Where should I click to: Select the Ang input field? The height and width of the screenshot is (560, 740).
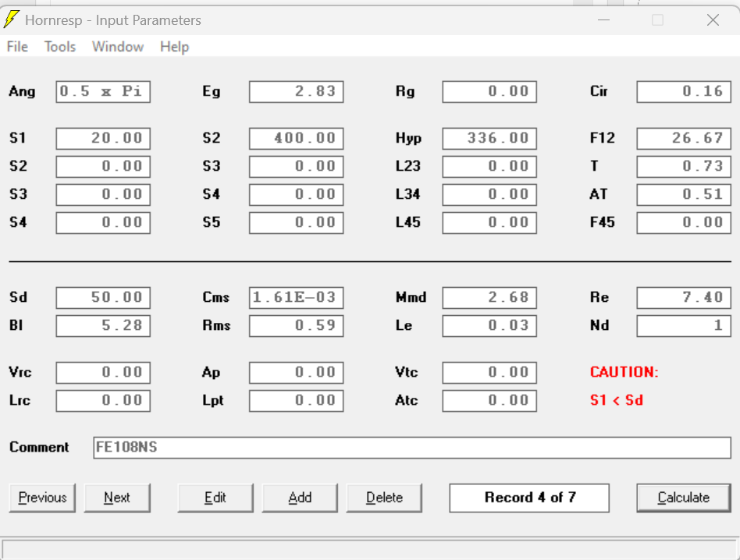[x=103, y=92]
